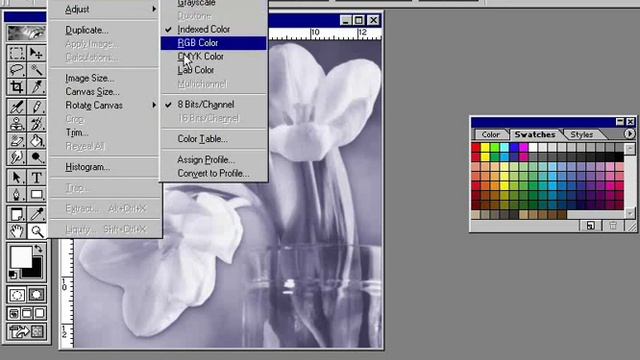Screen dimensions: 640x360
Task: Select the Magic Wand tool
Action: tap(36, 70)
